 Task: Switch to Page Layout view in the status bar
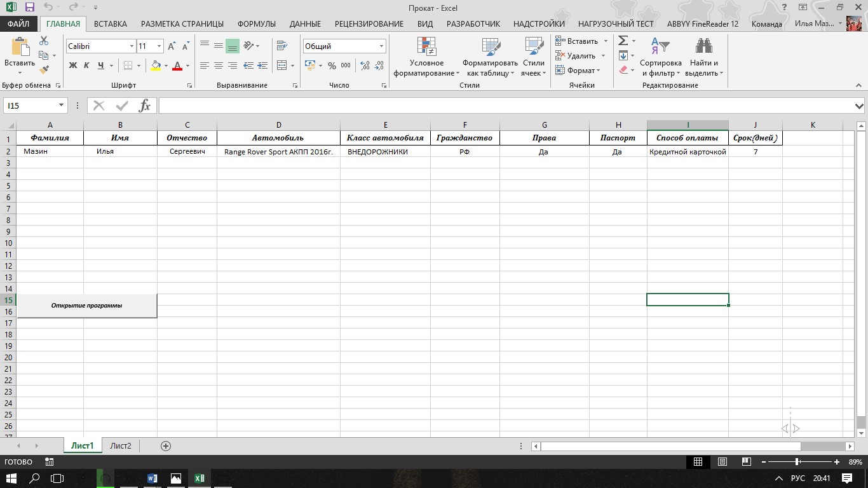coord(722,462)
